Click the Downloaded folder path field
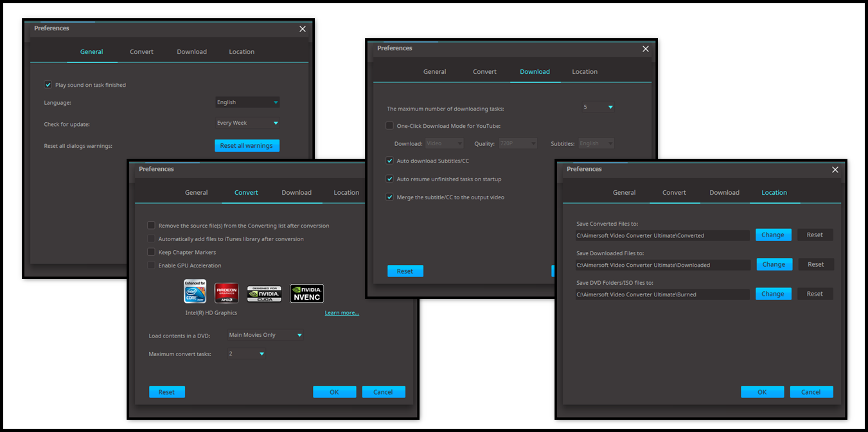The width and height of the screenshot is (868, 432). [662, 265]
